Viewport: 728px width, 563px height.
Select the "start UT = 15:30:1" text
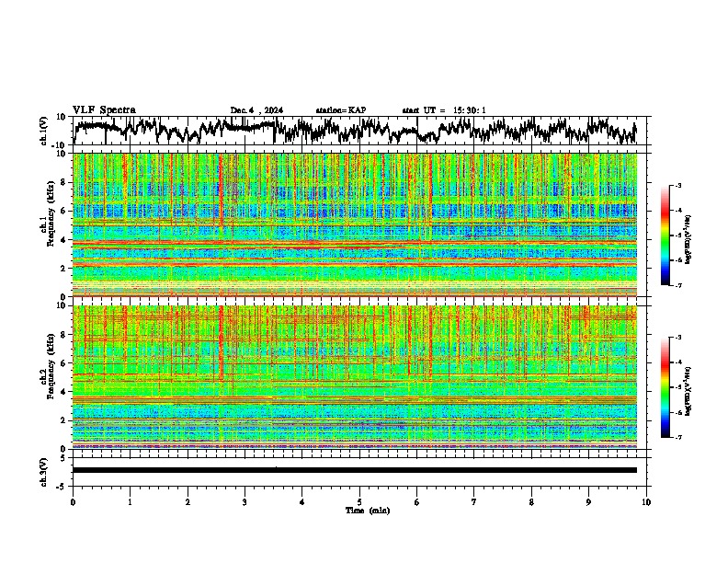pyautogui.click(x=444, y=110)
